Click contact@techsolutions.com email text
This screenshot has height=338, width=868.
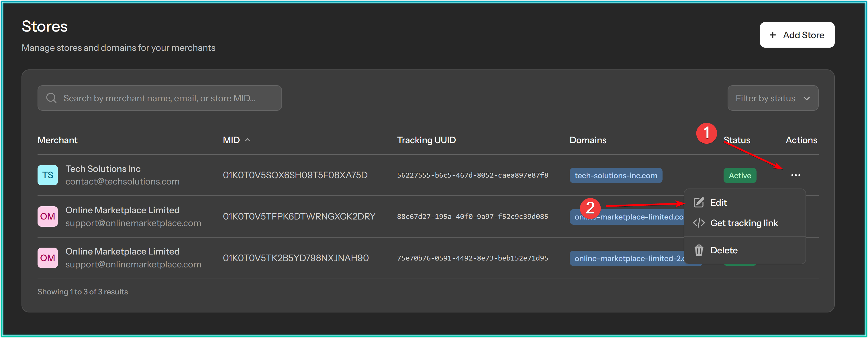pos(122,181)
